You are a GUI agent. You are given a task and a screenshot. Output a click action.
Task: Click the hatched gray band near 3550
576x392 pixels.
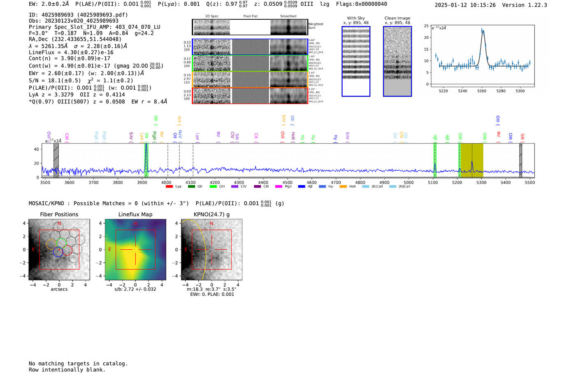56,160
